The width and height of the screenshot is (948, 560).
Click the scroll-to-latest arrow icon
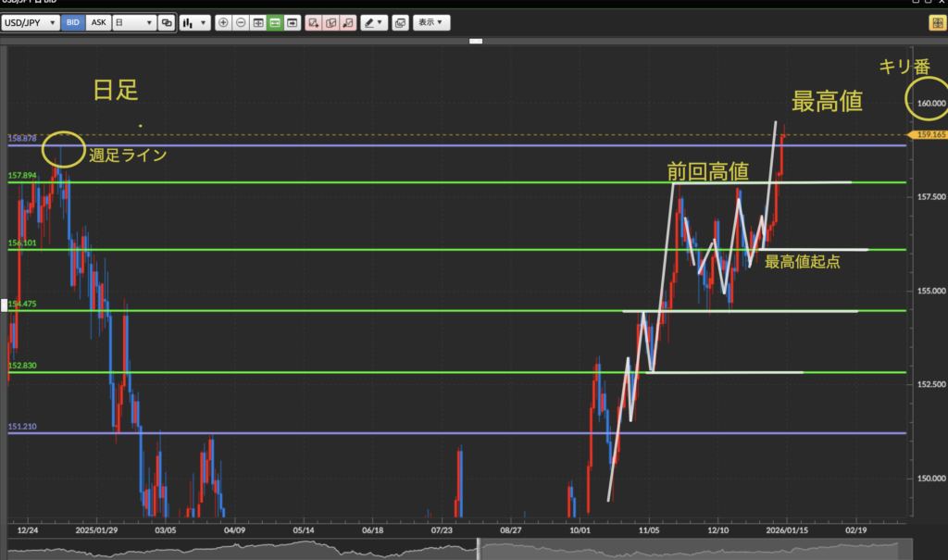[293, 23]
